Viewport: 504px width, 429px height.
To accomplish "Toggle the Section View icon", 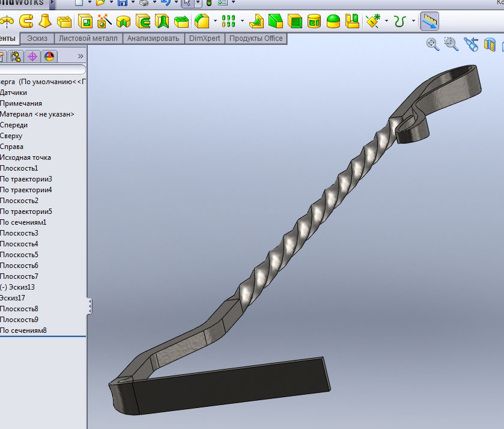I will click(490, 44).
